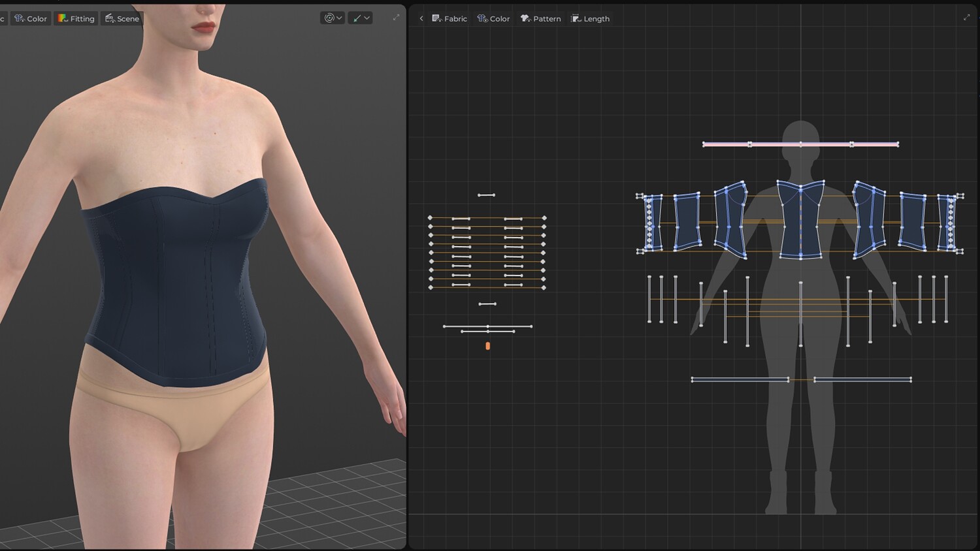Open the Color tab in the 3D viewport
The height and width of the screenshot is (551, 980).
click(x=31, y=18)
